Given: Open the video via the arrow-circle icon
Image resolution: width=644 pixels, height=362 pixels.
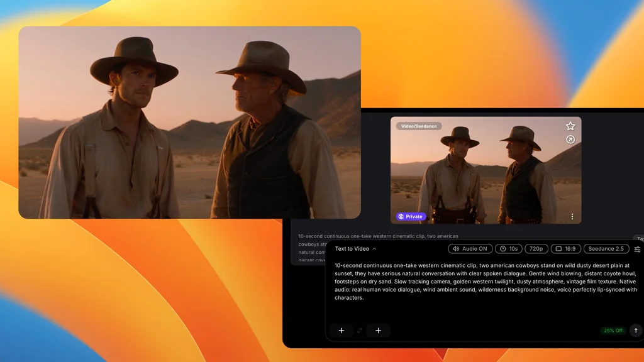Looking at the screenshot, I should coord(570,140).
